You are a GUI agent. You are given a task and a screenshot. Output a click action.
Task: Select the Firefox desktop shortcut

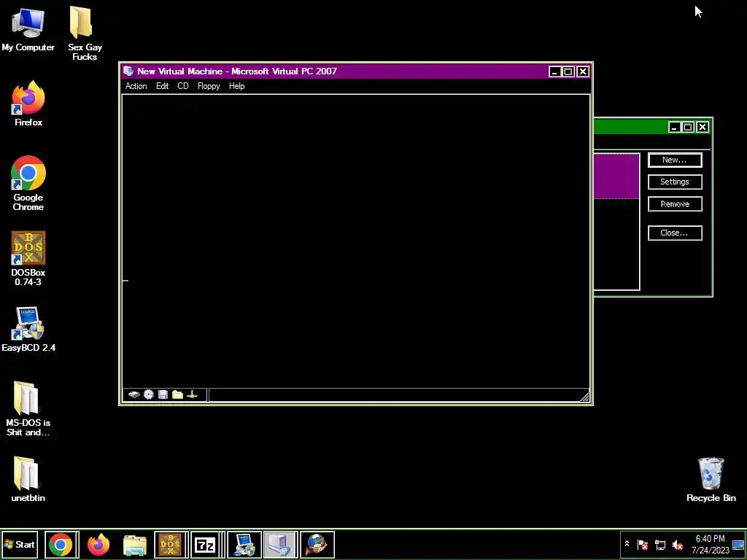click(28, 104)
